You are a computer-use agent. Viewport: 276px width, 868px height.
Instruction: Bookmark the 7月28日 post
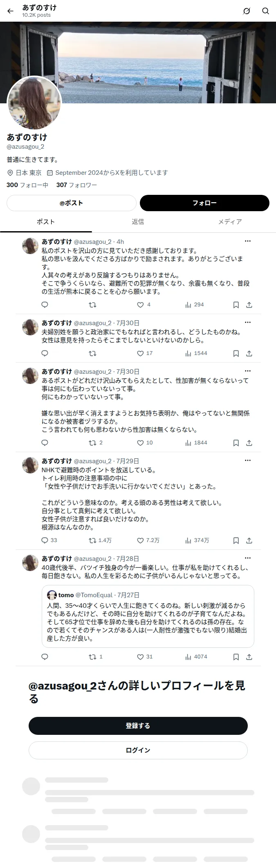pos(236,657)
